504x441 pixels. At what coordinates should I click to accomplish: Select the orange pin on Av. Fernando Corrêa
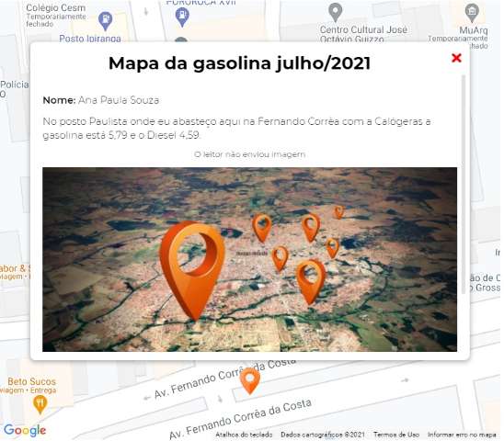pos(250,381)
